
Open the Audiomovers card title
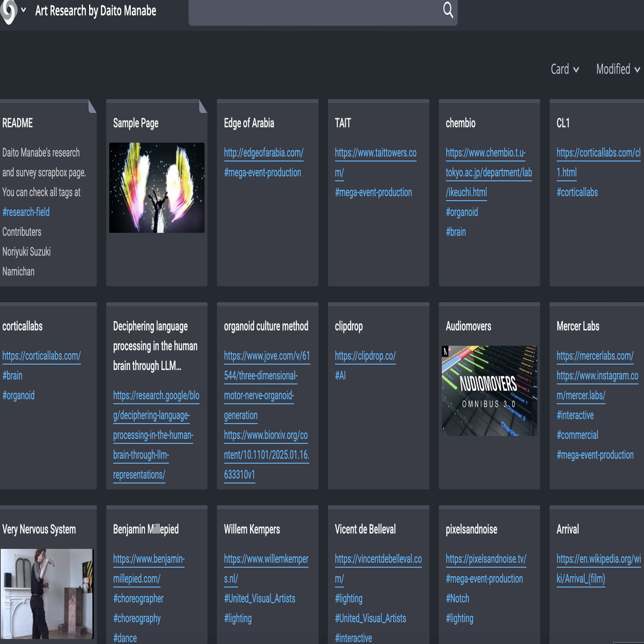(469, 326)
